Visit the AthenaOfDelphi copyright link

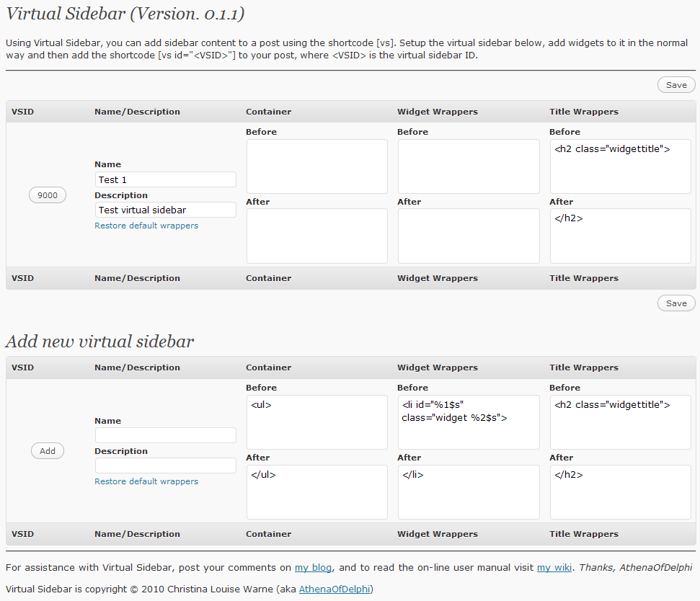pos(335,589)
